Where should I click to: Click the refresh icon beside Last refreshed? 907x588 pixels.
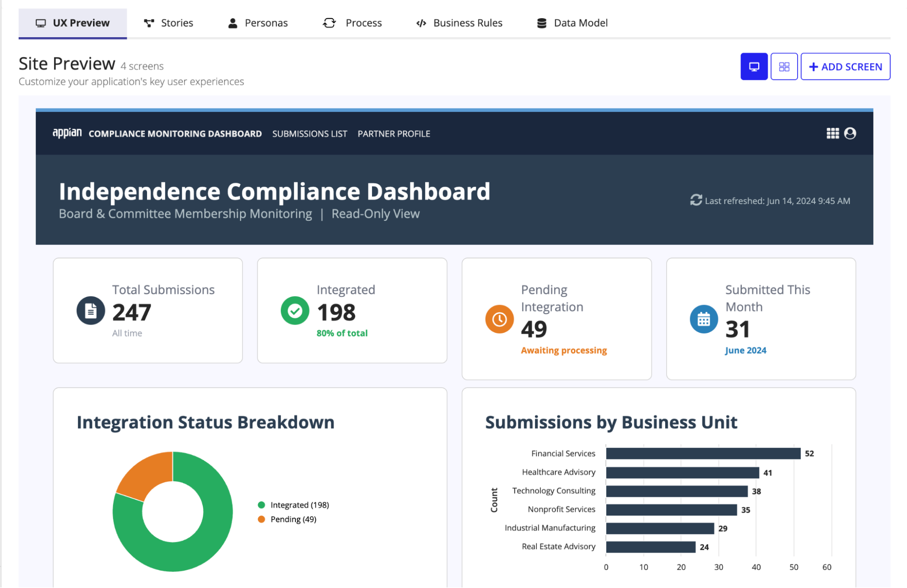[696, 200]
